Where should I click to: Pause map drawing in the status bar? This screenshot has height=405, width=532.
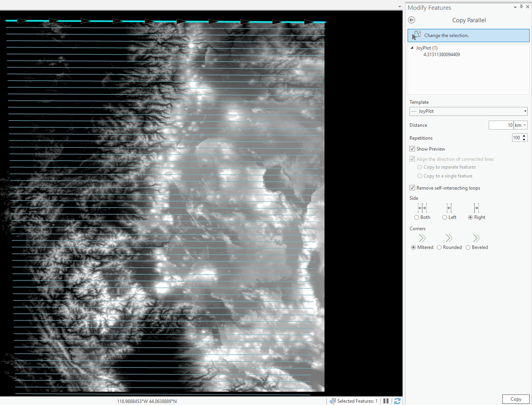pos(386,401)
